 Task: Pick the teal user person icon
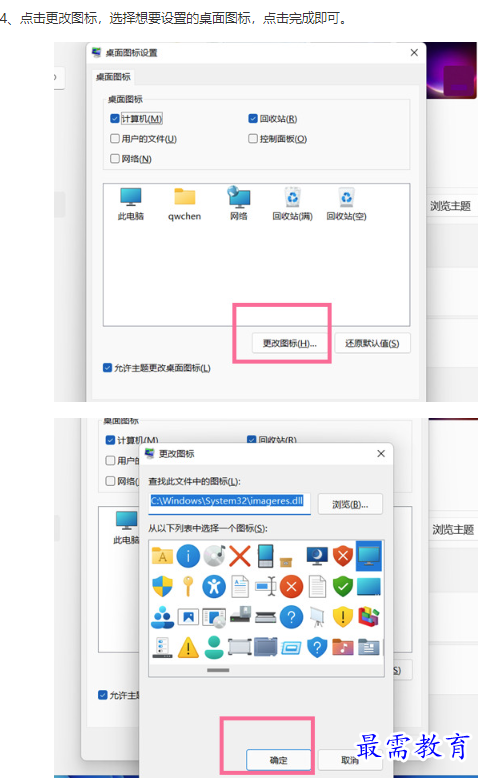point(214,648)
